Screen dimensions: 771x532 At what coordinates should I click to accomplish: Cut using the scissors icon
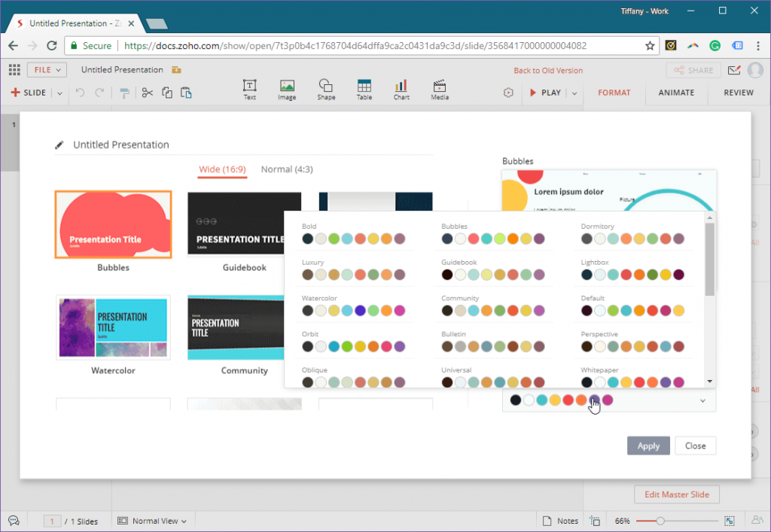tap(148, 93)
